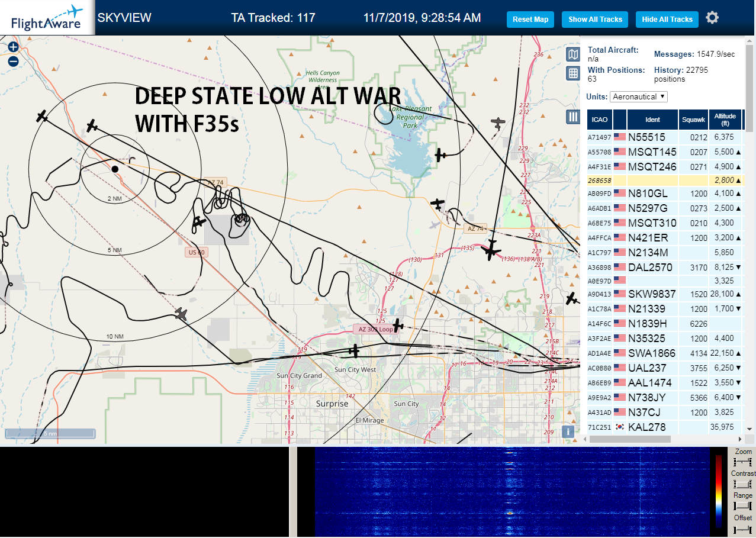Viewport: 756px width, 538px height.
Task: Select the aircraft above Sun City West
Action: pos(354,350)
